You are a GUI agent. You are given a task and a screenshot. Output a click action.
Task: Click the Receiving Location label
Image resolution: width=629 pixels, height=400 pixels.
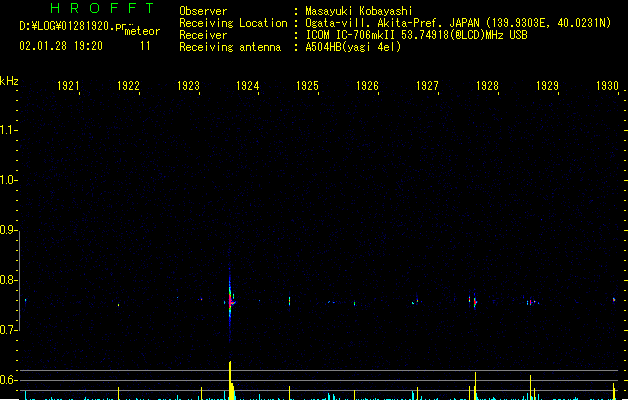(x=233, y=23)
